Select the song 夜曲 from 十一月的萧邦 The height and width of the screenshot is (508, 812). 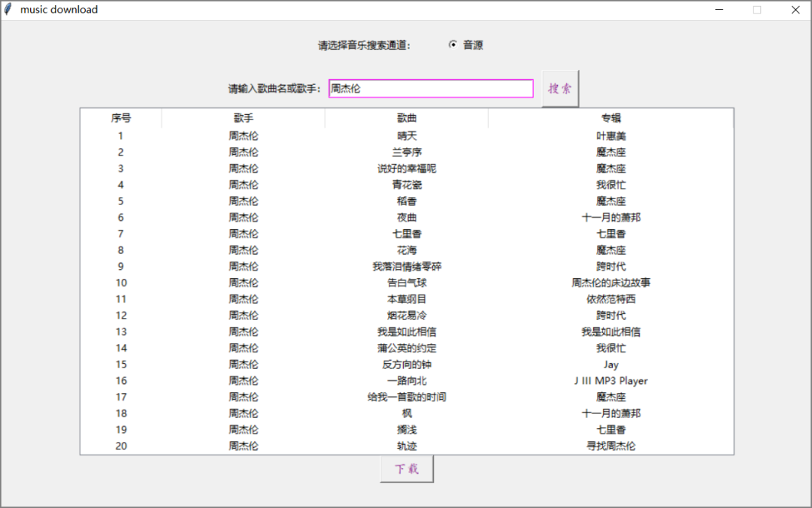tap(406, 217)
